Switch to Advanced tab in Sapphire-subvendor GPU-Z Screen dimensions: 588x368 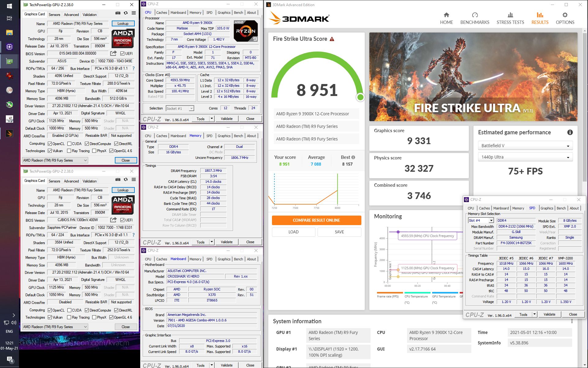(x=71, y=181)
